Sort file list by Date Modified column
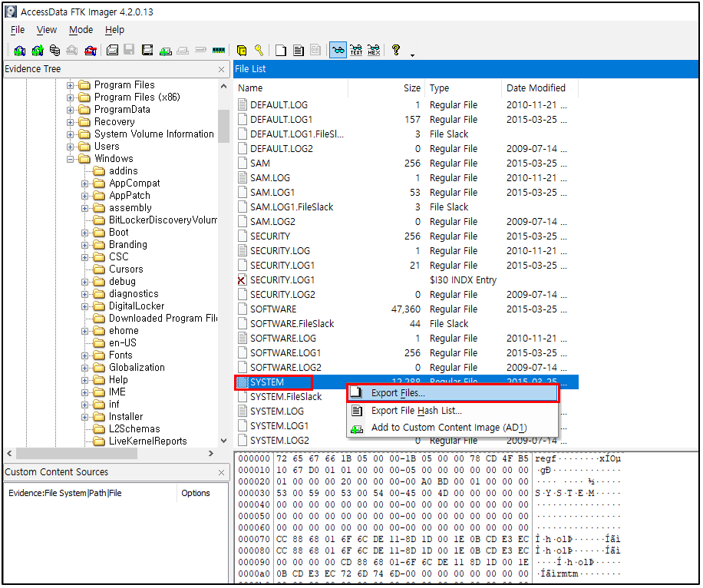Viewport: 703px width, 588px height. pos(540,88)
